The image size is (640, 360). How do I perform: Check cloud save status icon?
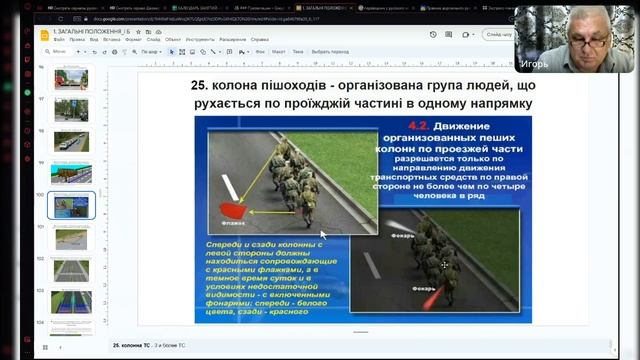tap(158, 31)
